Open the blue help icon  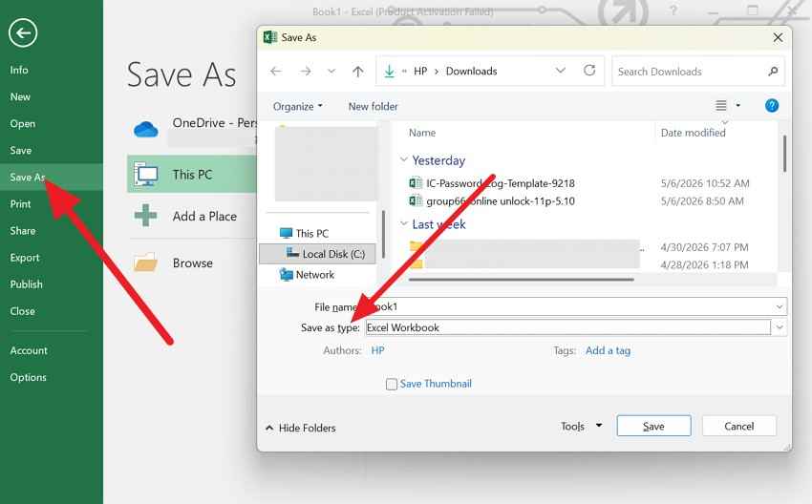pos(772,106)
